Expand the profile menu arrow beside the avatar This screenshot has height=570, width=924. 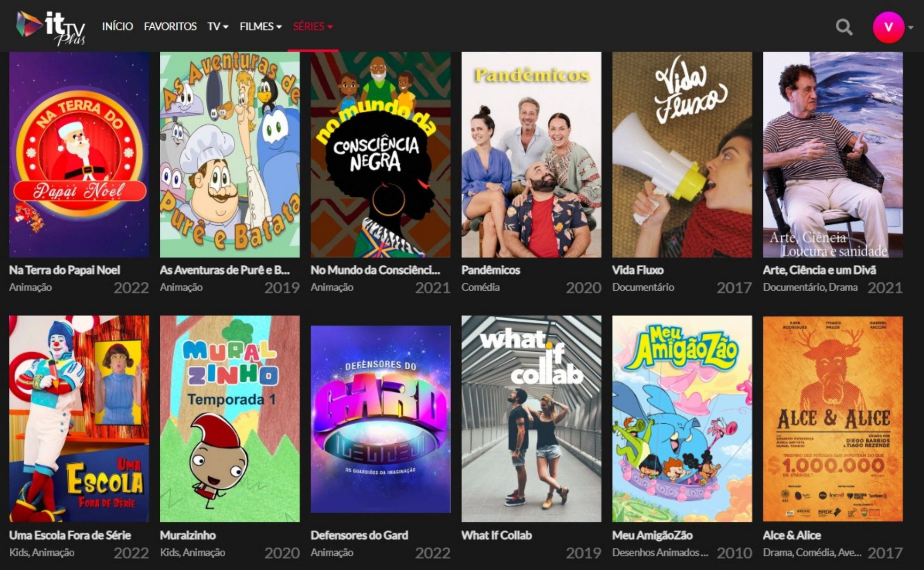click(911, 28)
